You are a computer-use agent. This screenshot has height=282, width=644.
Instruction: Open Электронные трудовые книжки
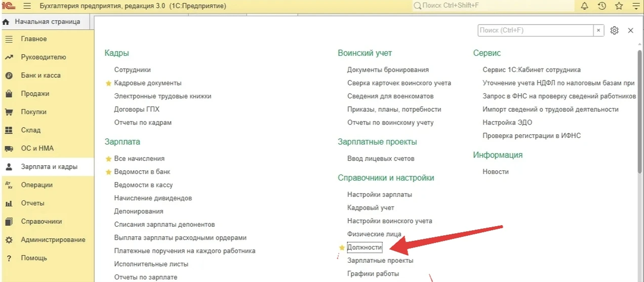[x=163, y=96]
